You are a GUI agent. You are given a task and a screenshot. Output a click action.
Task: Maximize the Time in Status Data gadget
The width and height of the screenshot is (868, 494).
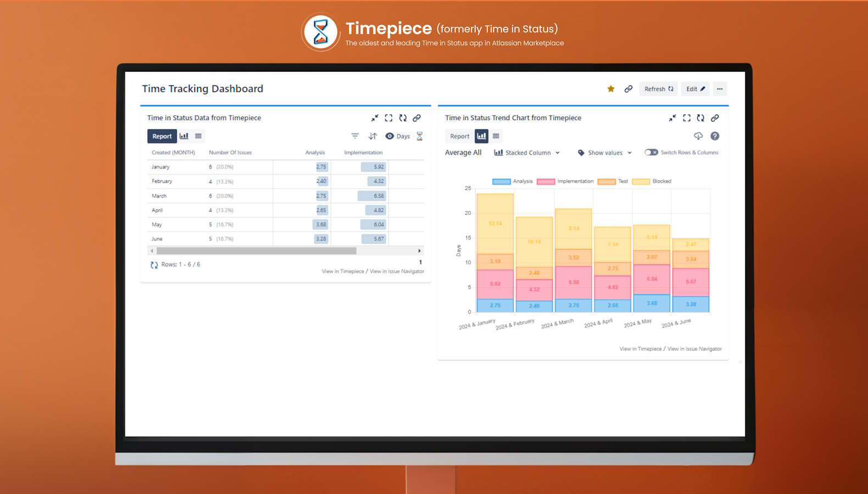coord(388,118)
